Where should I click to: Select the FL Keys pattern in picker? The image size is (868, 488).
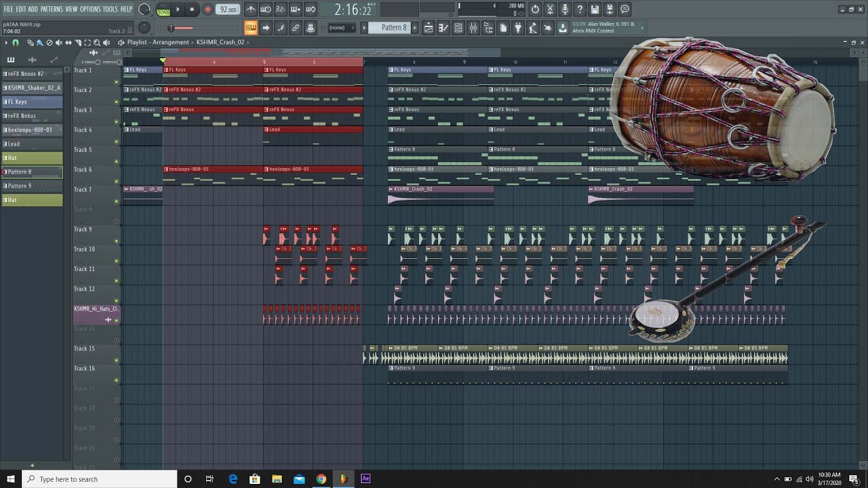[32, 102]
